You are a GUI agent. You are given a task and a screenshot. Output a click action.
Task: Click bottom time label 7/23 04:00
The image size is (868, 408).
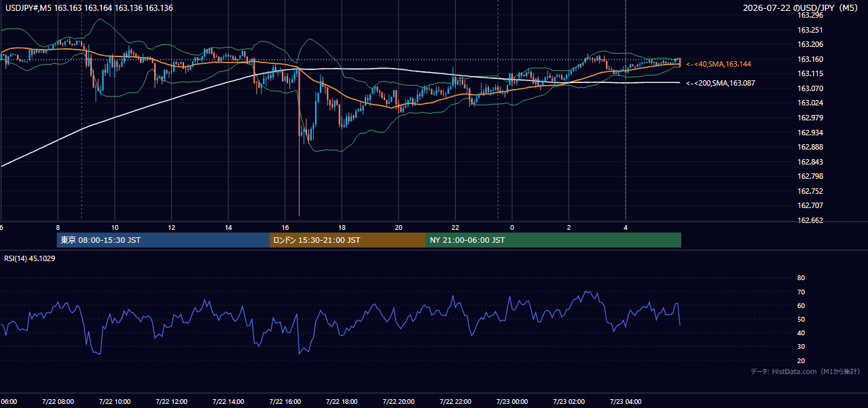pyautogui.click(x=625, y=402)
